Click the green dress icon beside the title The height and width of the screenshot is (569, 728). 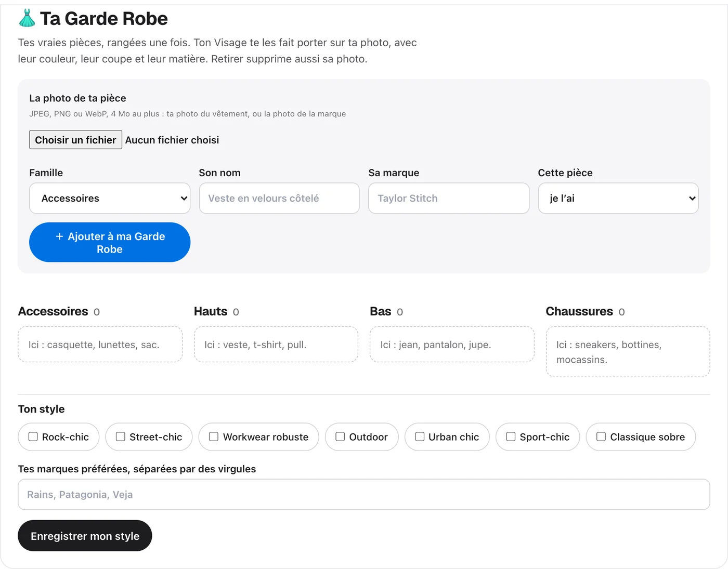[x=27, y=18]
